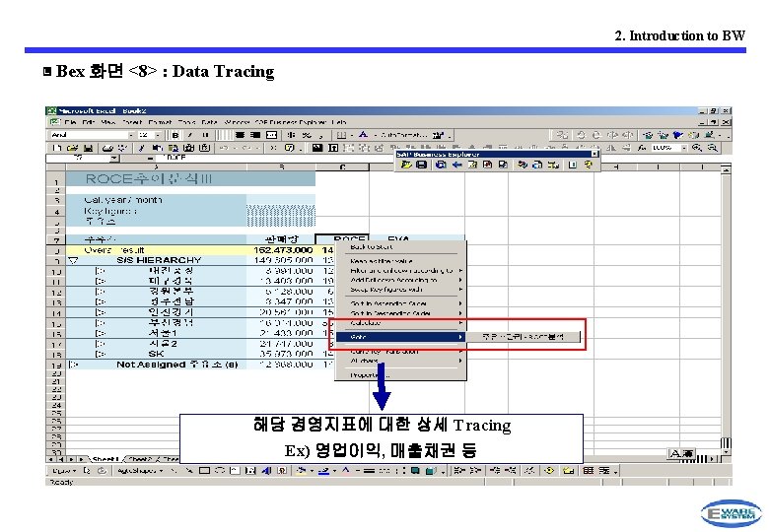Select the Korean Goto submenu jump target

tap(523, 337)
